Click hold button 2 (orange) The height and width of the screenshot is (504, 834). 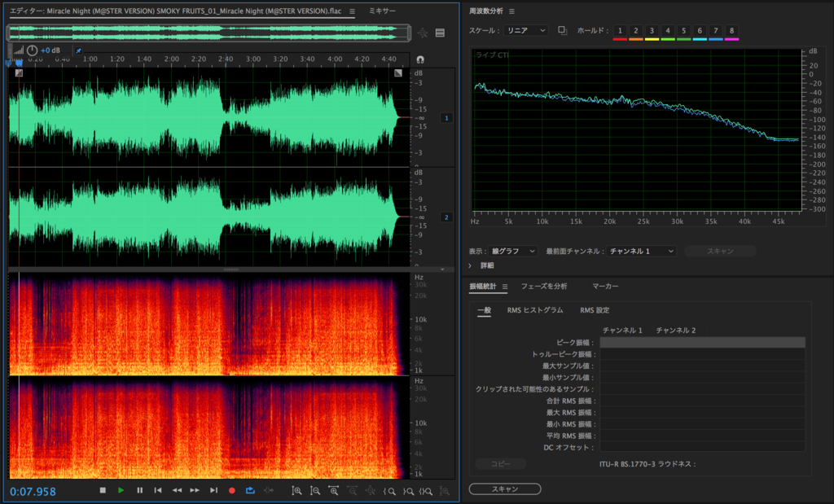(x=635, y=31)
